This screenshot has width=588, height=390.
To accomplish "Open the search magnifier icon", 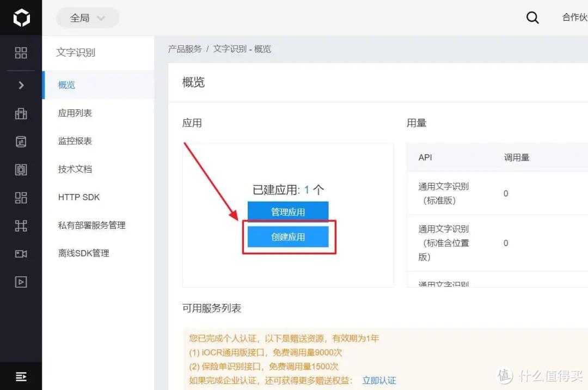I will click(x=532, y=17).
